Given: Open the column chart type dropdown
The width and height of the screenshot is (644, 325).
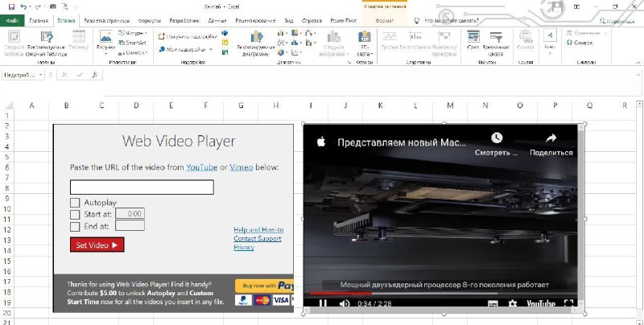Looking at the screenshot, I should point(283,33).
